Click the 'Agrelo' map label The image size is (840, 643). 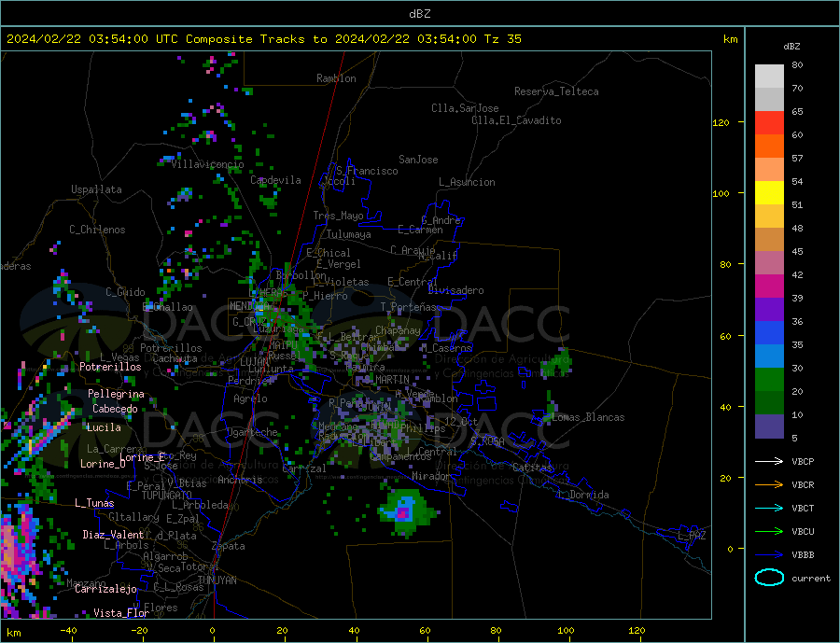pyautogui.click(x=250, y=399)
